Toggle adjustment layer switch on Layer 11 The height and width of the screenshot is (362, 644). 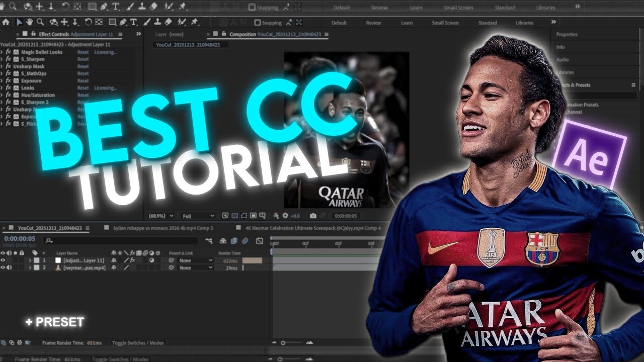[152, 260]
